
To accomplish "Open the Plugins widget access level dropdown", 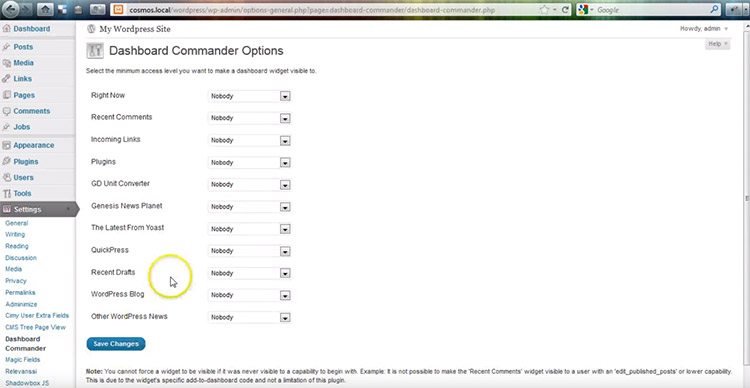I will point(249,163).
